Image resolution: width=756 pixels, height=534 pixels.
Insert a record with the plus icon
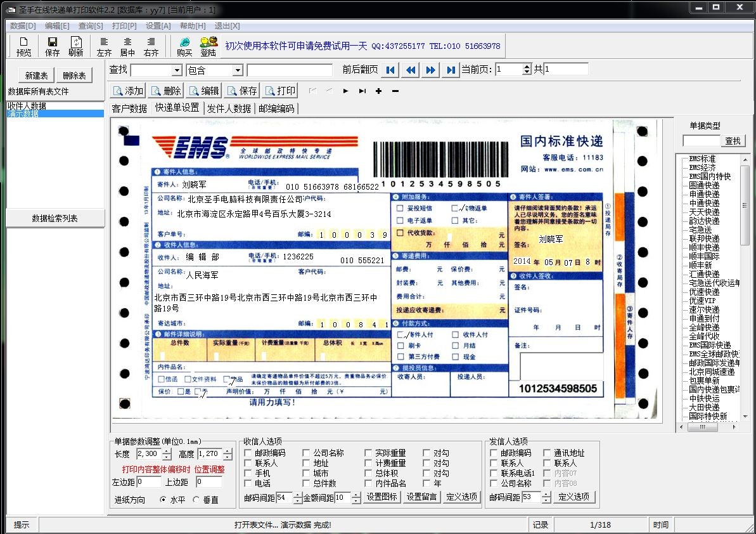(379, 91)
